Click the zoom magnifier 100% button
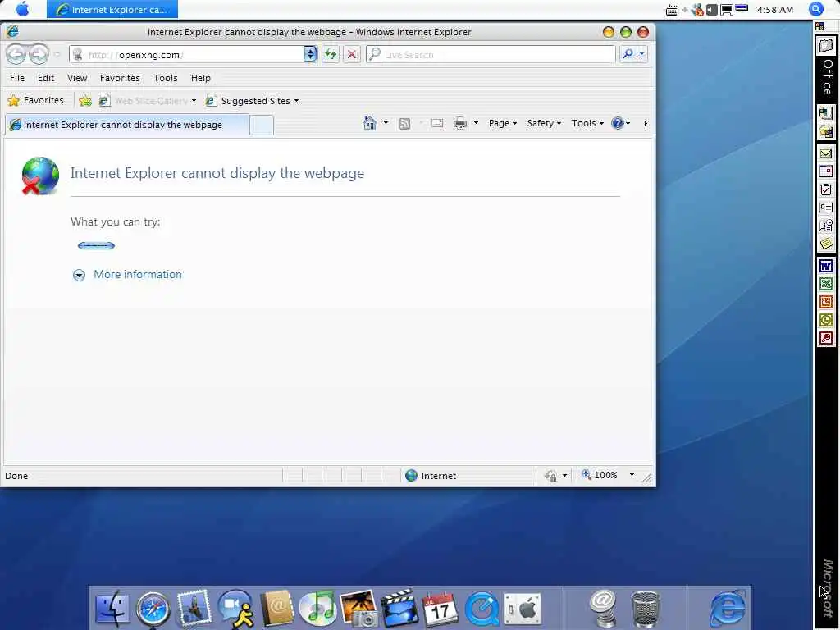This screenshot has width=840, height=630. point(600,475)
